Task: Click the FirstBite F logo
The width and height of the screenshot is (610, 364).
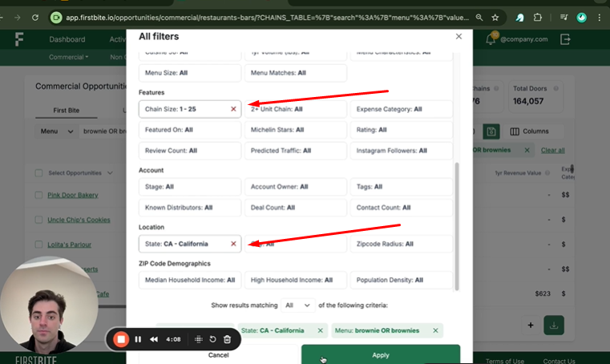Action: tap(18, 39)
